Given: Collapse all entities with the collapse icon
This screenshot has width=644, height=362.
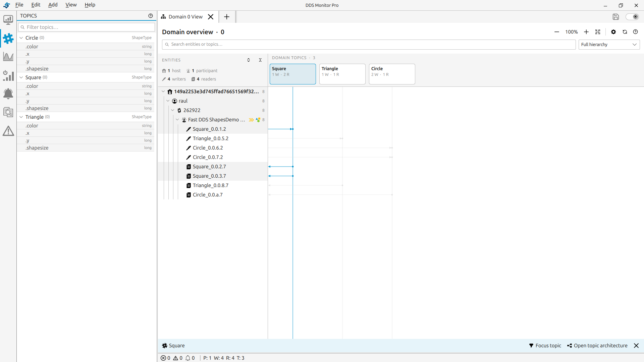Looking at the screenshot, I should (260, 60).
